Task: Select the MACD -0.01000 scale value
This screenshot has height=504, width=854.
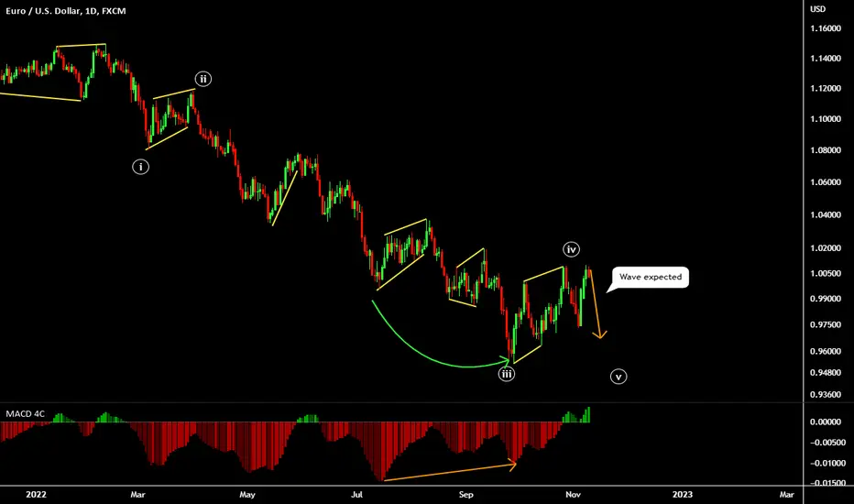Action: point(827,463)
